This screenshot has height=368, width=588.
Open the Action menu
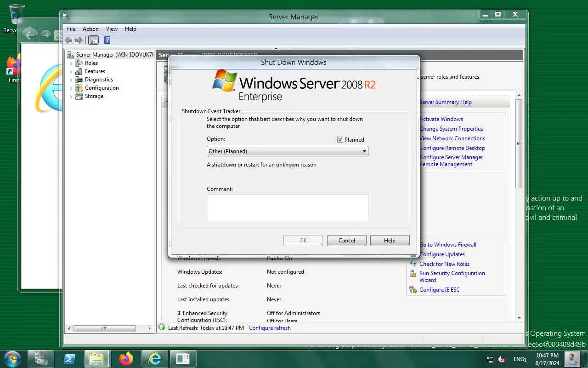pyautogui.click(x=90, y=29)
